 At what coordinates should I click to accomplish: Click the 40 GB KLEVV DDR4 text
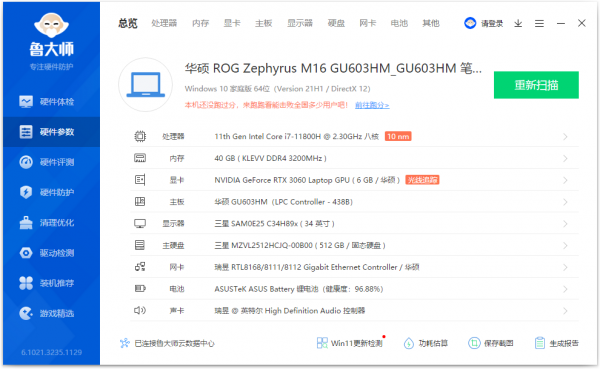[270, 158]
